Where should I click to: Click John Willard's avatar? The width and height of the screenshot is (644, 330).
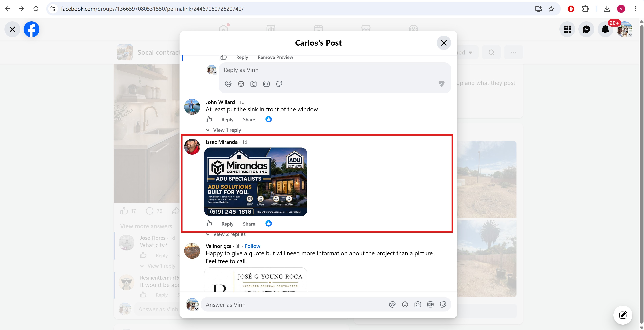click(x=192, y=107)
